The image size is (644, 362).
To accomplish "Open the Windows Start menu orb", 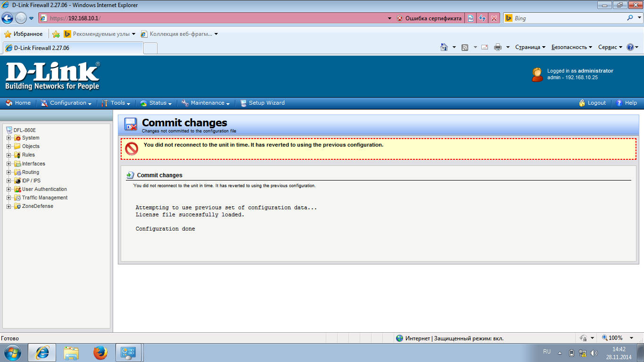I will click(x=12, y=353).
